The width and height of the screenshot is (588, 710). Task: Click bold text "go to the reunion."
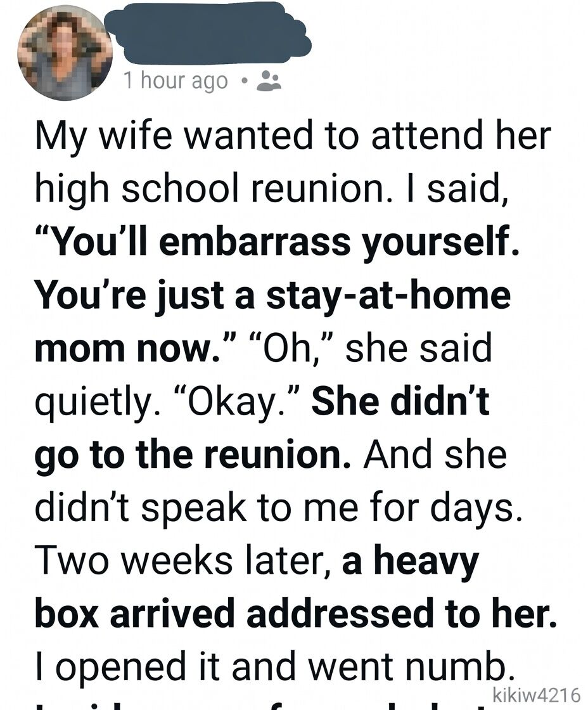[193, 455]
